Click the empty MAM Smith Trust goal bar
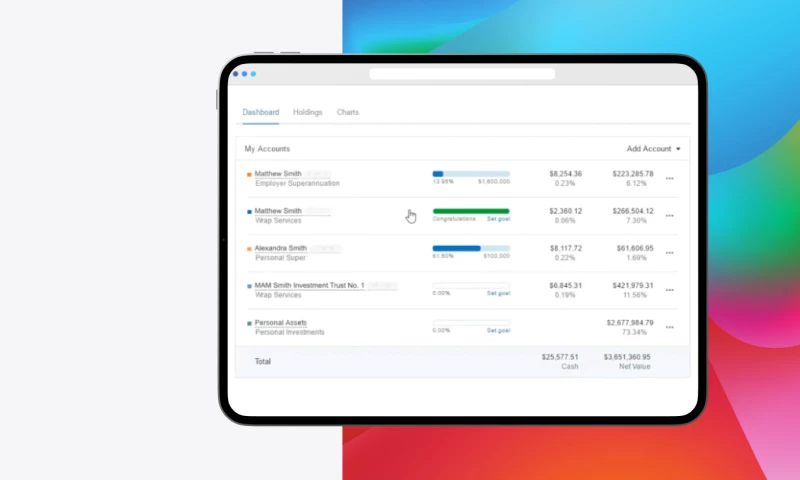This screenshot has width=800, height=480. (471, 286)
